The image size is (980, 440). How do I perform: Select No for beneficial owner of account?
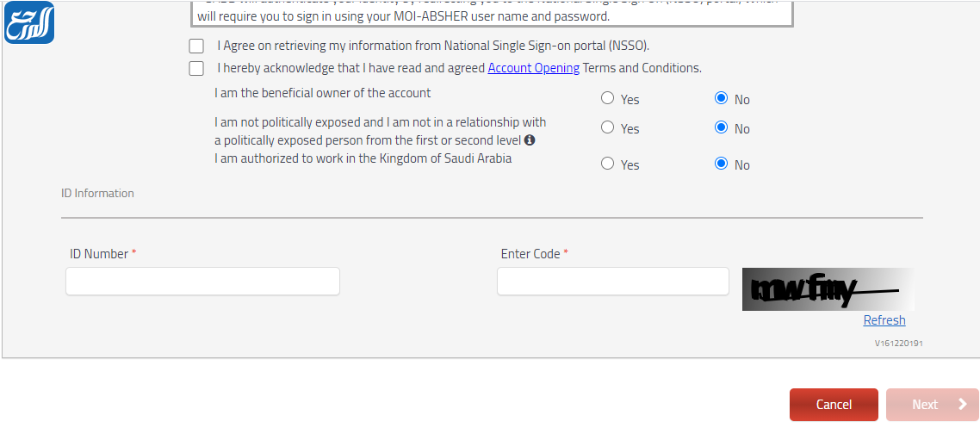[x=722, y=98]
